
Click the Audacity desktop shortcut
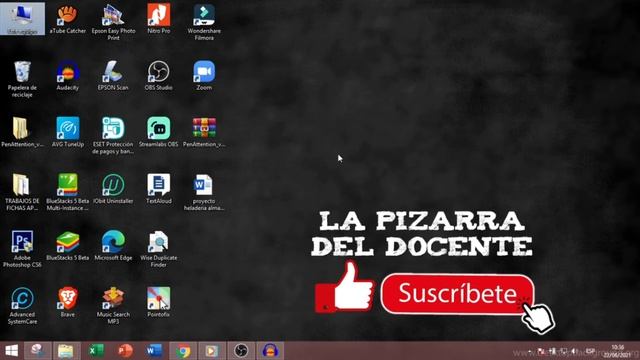tap(68, 76)
